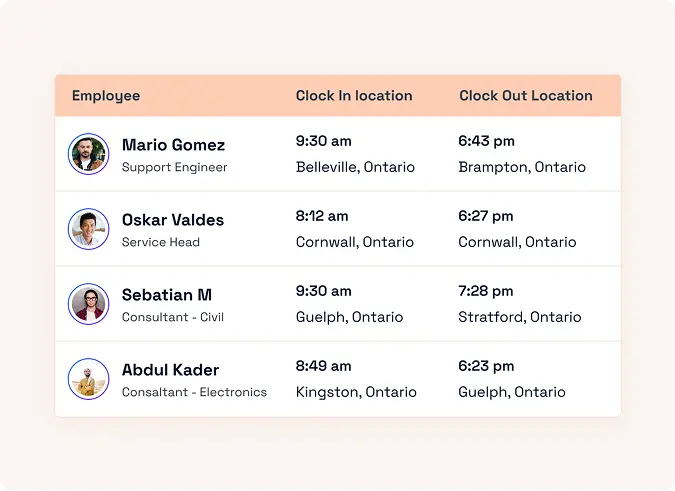This screenshot has height=491, width=675.
Task: Click the 6:27 pm clock-out time
Action: (486, 216)
